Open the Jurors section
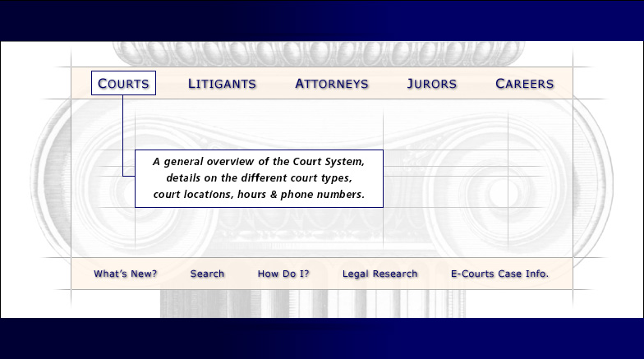 pyautogui.click(x=432, y=84)
